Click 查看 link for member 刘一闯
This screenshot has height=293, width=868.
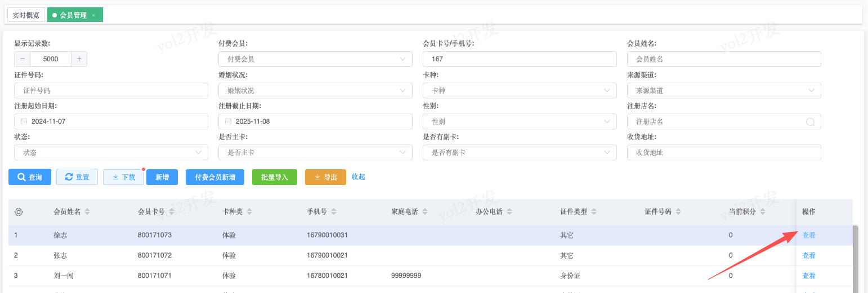pyautogui.click(x=809, y=276)
